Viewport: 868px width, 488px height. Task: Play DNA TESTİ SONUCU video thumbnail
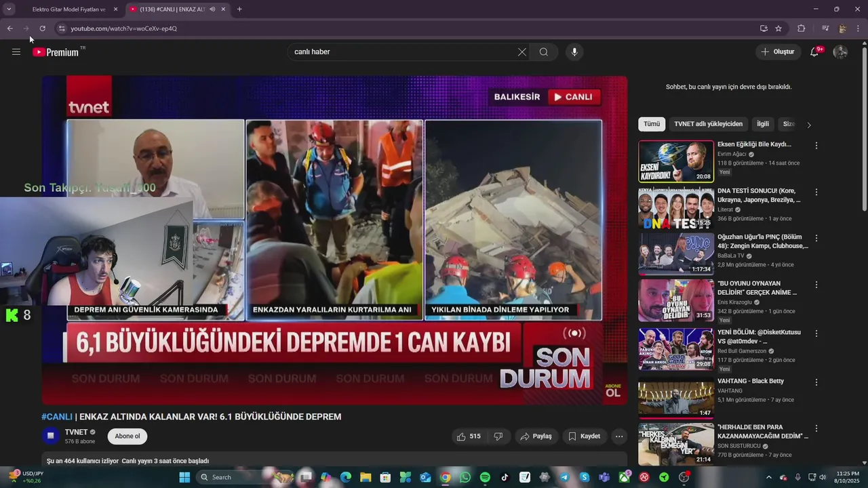[x=676, y=208]
